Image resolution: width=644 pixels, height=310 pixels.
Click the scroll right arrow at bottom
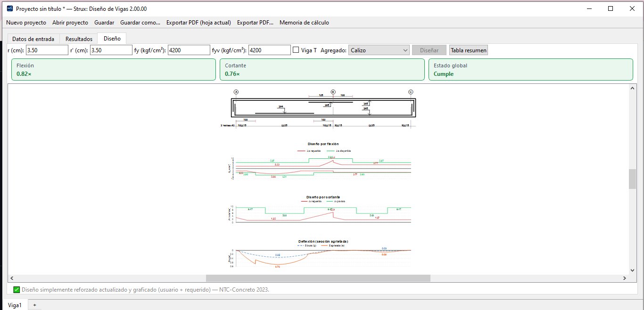(x=625, y=278)
